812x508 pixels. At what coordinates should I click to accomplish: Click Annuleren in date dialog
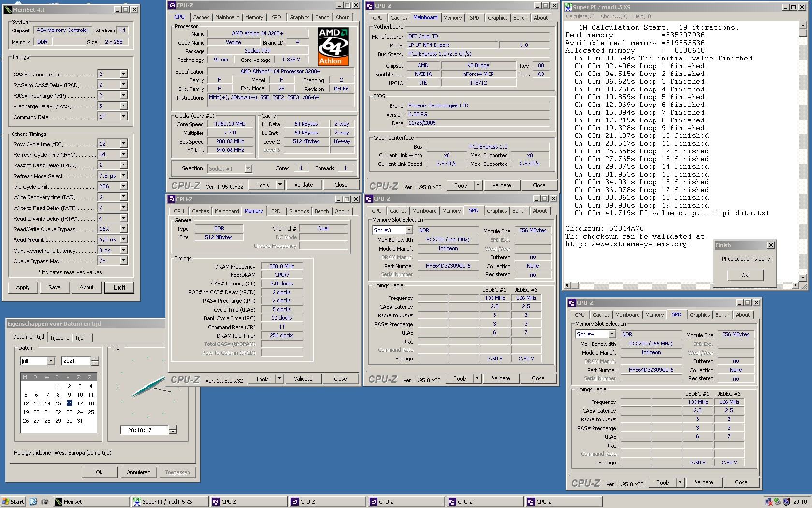click(x=139, y=472)
